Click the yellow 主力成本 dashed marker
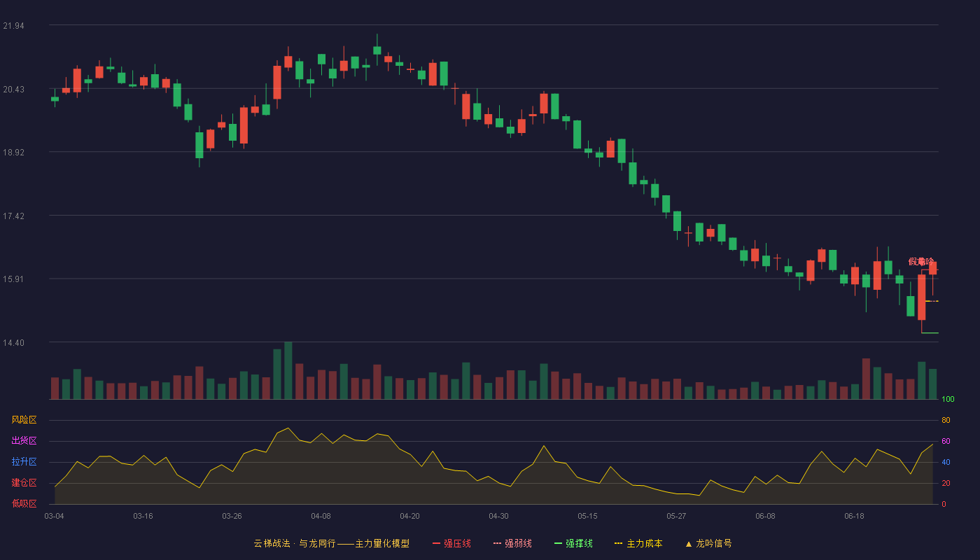Screen dimensions: 980x560 pos(618,543)
